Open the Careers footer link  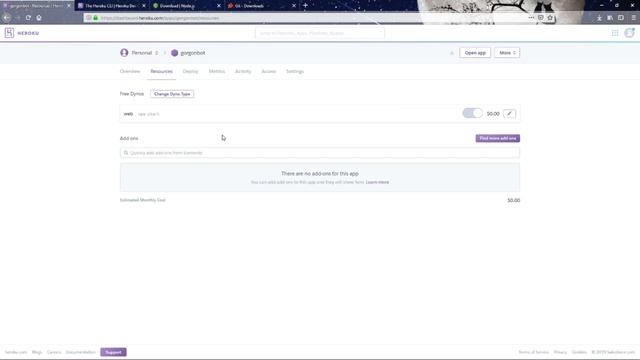pos(54,352)
